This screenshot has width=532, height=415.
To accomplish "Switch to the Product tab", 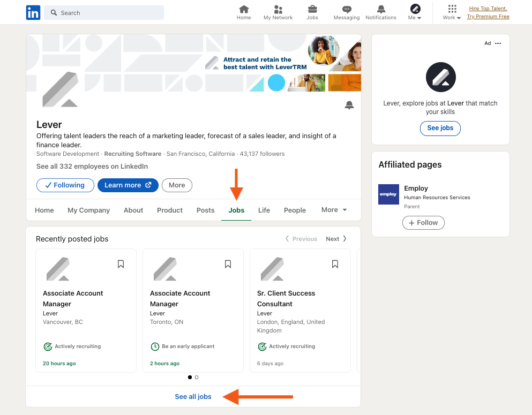I will pos(170,210).
